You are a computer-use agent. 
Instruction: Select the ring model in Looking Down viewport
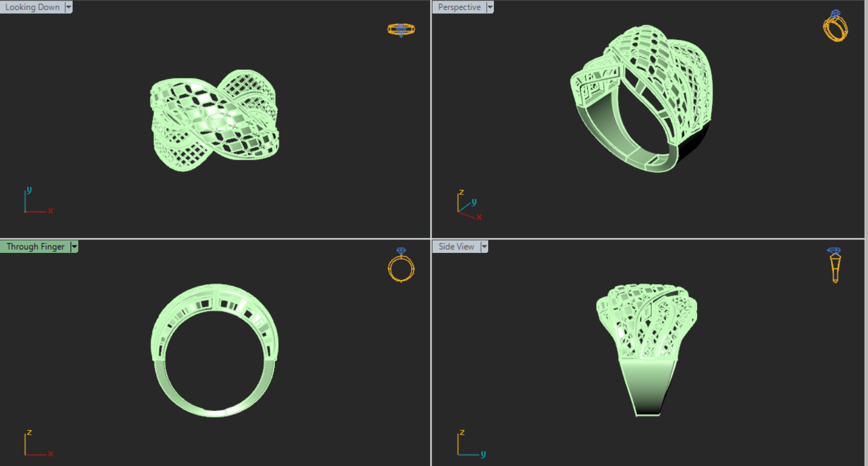(x=214, y=119)
